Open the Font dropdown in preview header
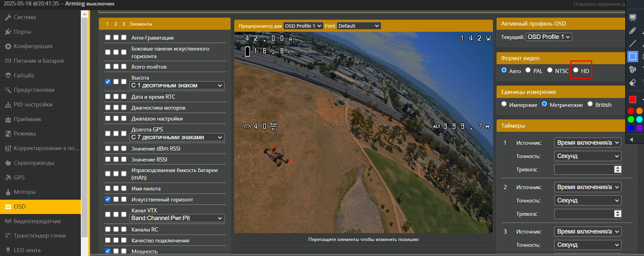 click(x=358, y=26)
